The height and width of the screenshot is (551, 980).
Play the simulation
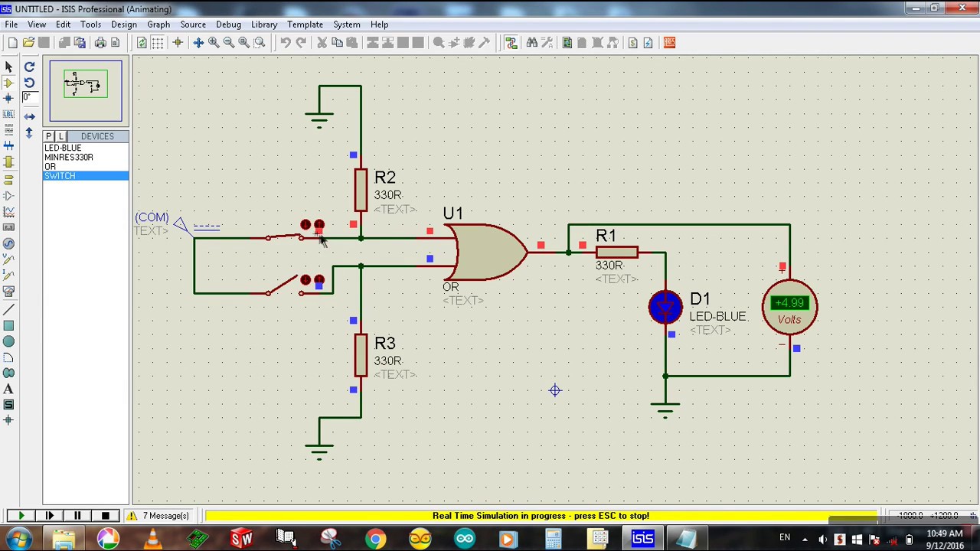21,516
